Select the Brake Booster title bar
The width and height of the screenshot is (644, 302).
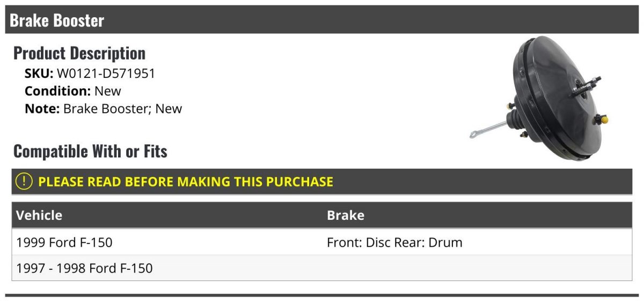(x=322, y=20)
